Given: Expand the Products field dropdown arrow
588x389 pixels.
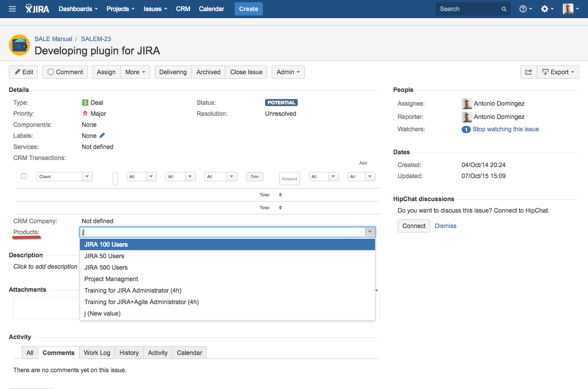Looking at the screenshot, I should point(369,232).
